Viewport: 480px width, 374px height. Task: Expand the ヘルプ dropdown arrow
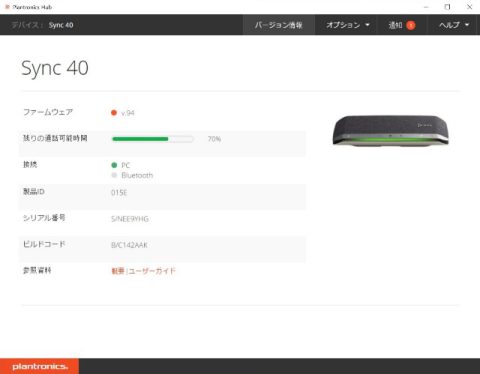[467, 25]
